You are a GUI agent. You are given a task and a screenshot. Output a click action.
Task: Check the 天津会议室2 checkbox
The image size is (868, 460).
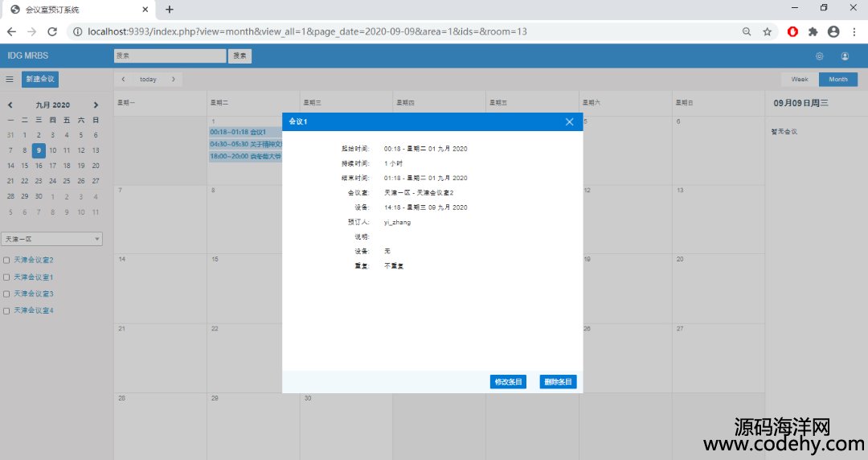click(7, 260)
